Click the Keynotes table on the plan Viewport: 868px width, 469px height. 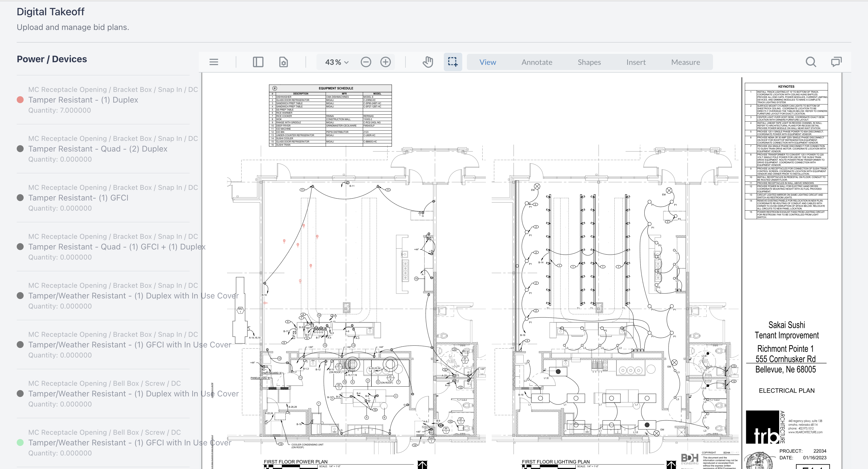[x=786, y=151]
